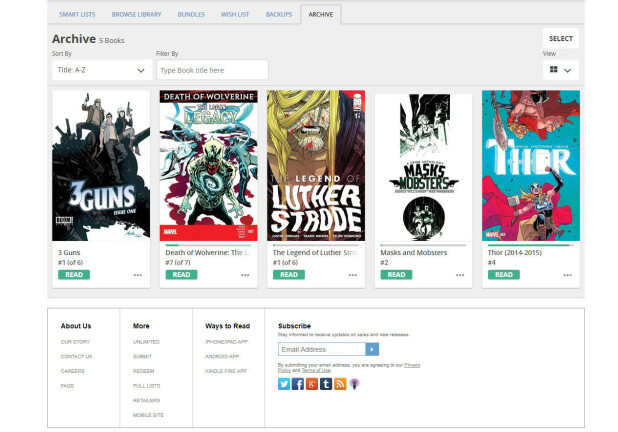Image resolution: width=618 pixels, height=432 pixels.
Task: Open more options for Luther Strode
Action: 353,275
